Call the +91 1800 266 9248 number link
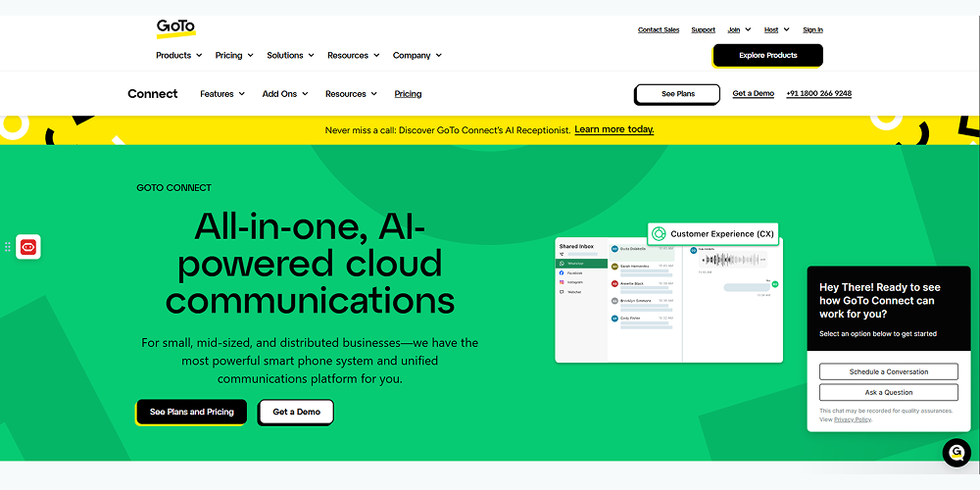 (818, 93)
